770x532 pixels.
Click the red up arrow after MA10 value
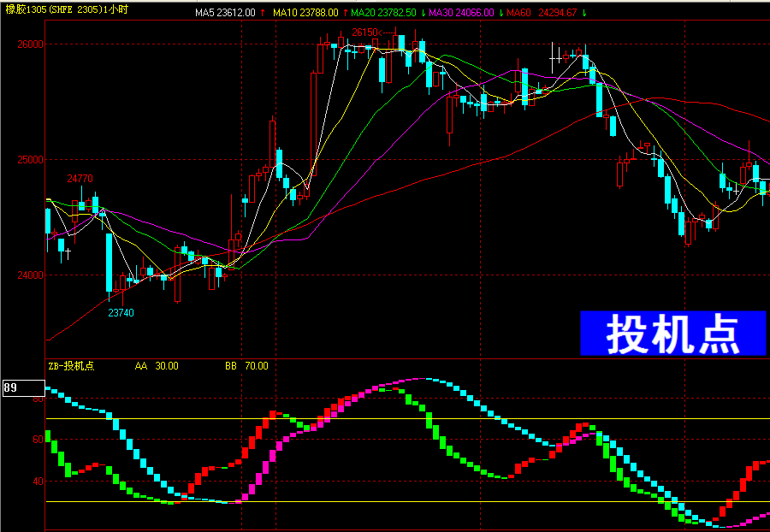(x=346, y=13)
